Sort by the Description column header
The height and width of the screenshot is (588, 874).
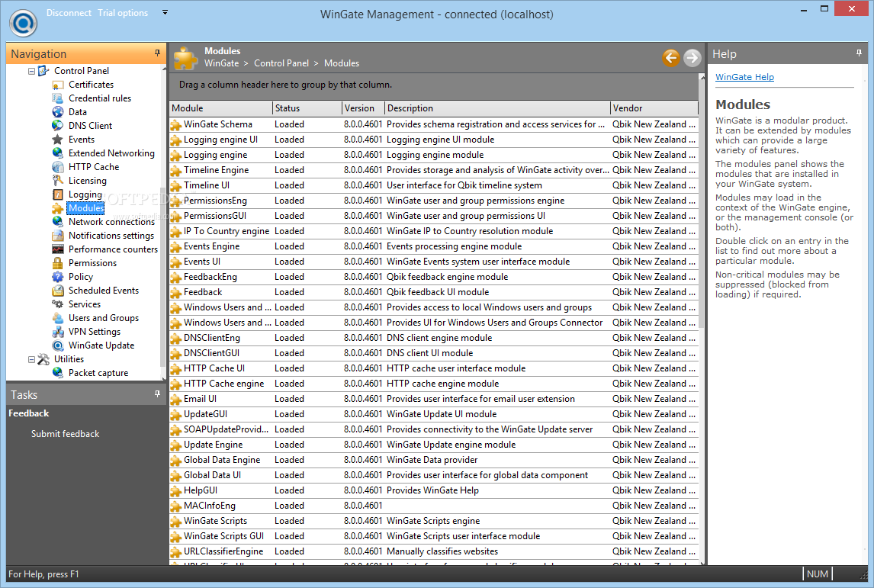coord(497,108)
